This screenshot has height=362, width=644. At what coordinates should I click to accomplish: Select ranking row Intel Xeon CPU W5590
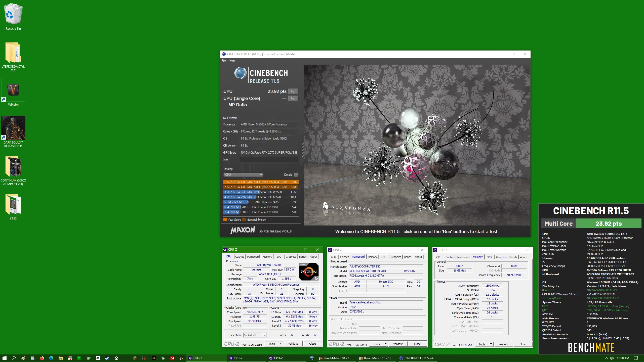click(261, 192)
